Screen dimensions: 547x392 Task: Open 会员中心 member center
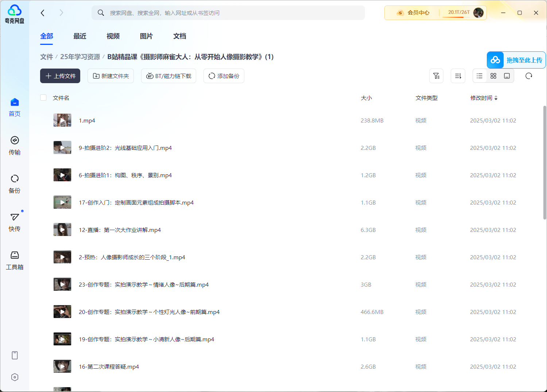pos(413,13)
